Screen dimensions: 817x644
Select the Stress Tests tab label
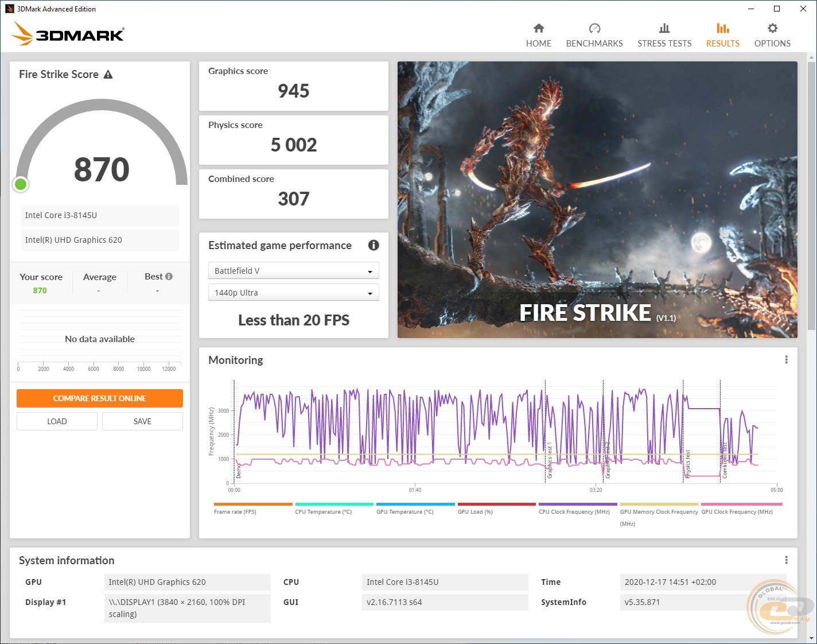(x=664, y=44)
